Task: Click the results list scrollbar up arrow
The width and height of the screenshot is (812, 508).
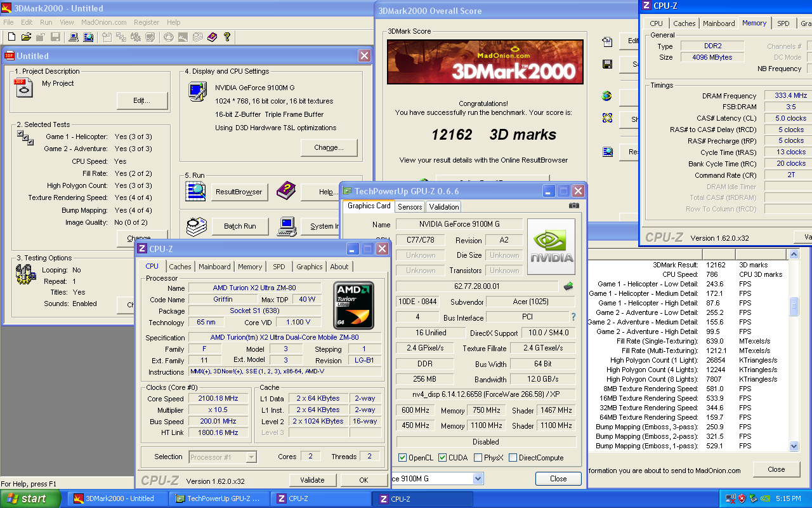Action: (x=794, y=255)
